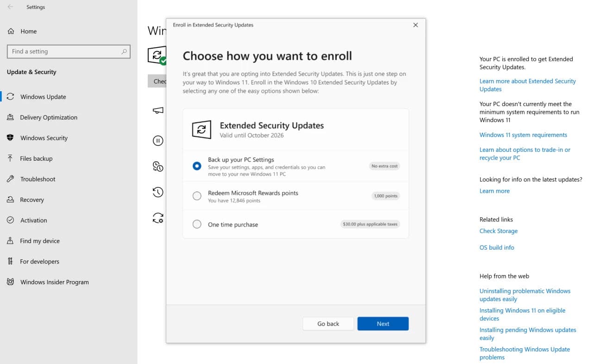
Task: Open the Recovery settings page
Action: [x=32, y=200]
